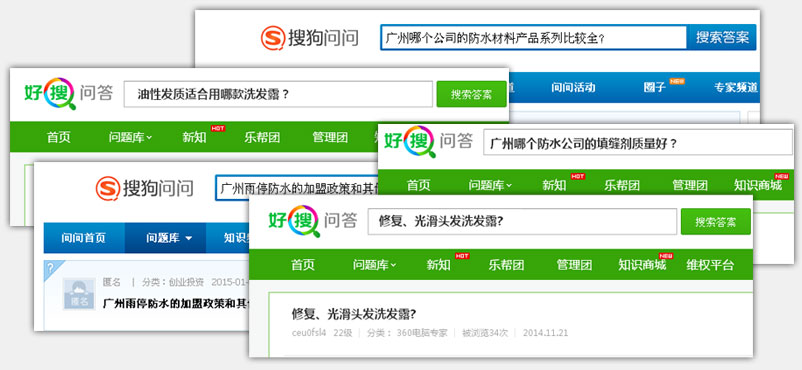Open the 维权平台 tab
Image resolution: width=802 pixels, height=370 pixels.
tap(710, 265)
